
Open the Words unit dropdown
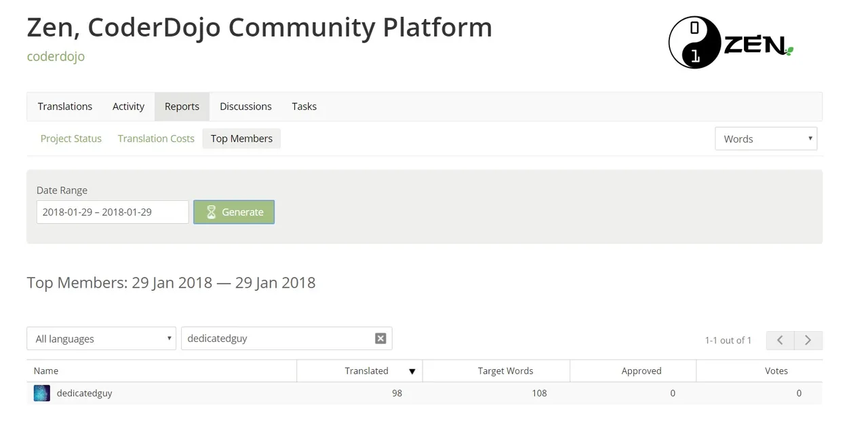766,138
